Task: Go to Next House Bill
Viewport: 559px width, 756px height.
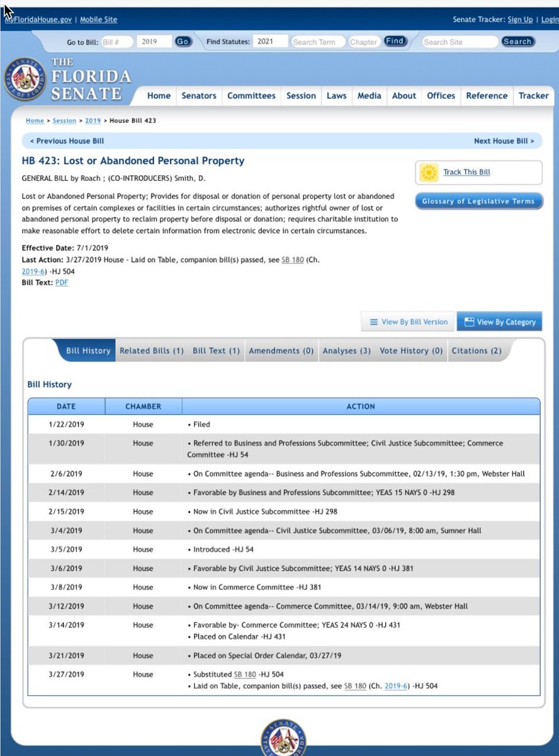Action: tap(504, 141)
